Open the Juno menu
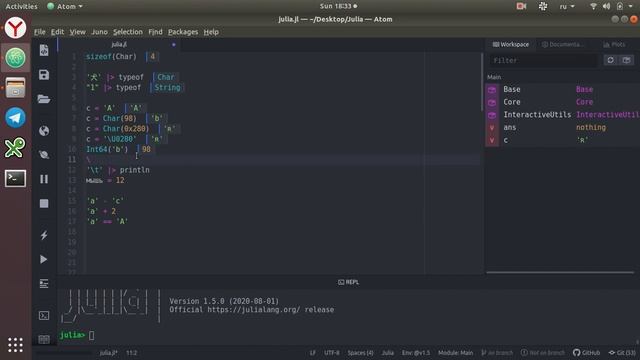Viewport: 640px width, 360px height. [99, 32]
